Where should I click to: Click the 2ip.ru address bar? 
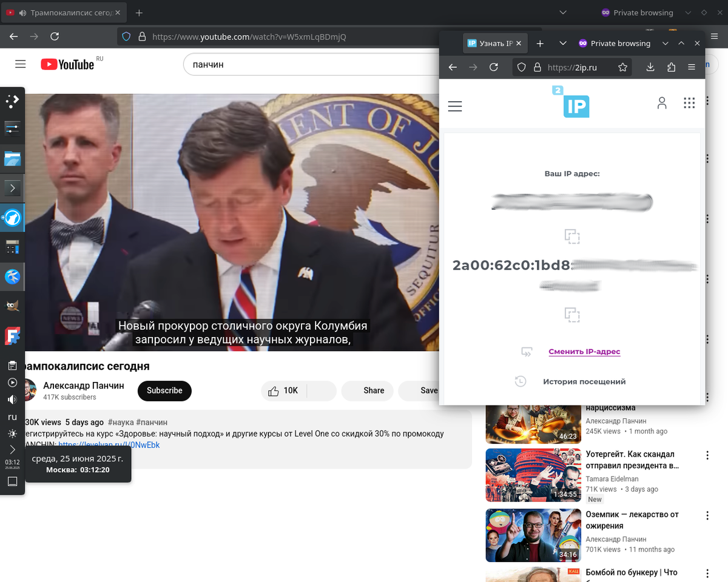click(x=572, y=67)
